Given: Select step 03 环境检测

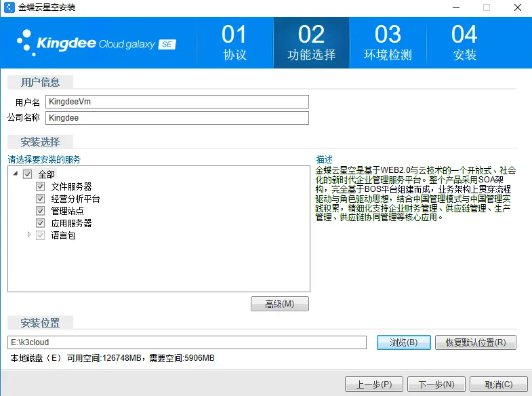Looking at the screenshot, I should pyautogui.click(x=388, y=43).
